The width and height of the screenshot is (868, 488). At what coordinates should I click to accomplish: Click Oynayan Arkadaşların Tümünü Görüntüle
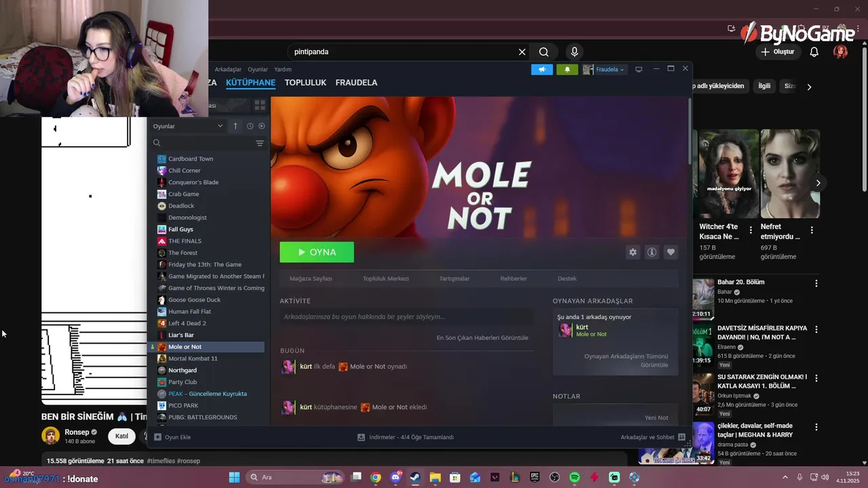click(x=626, y=360)
